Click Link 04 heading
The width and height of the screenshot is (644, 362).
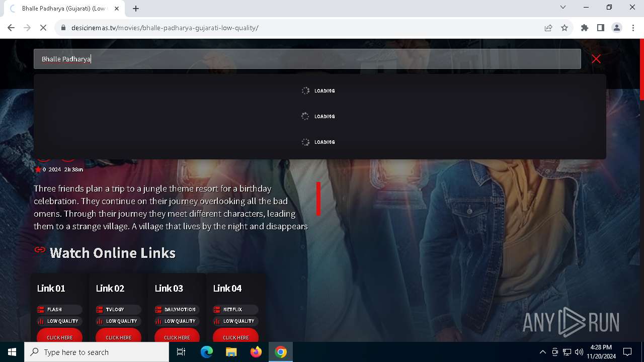point(227,288)
